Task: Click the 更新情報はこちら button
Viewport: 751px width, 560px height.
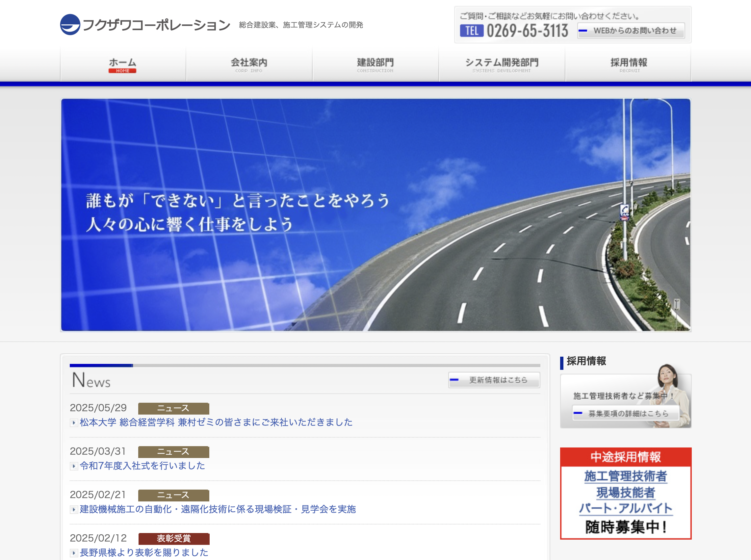Action: coord(494,380)
